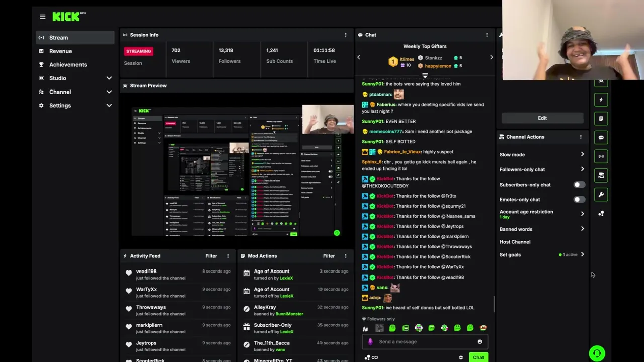This screenshot has width=644, height=362.
Task: Open Followers-only chat options arrow
Action: tap(582, 169)
